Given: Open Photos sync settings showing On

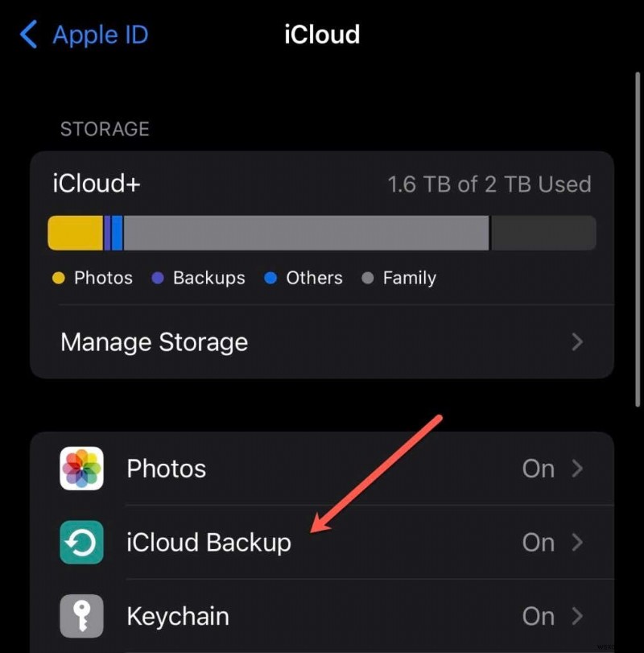Looking at the screenshot, I should tap(322, 469).
